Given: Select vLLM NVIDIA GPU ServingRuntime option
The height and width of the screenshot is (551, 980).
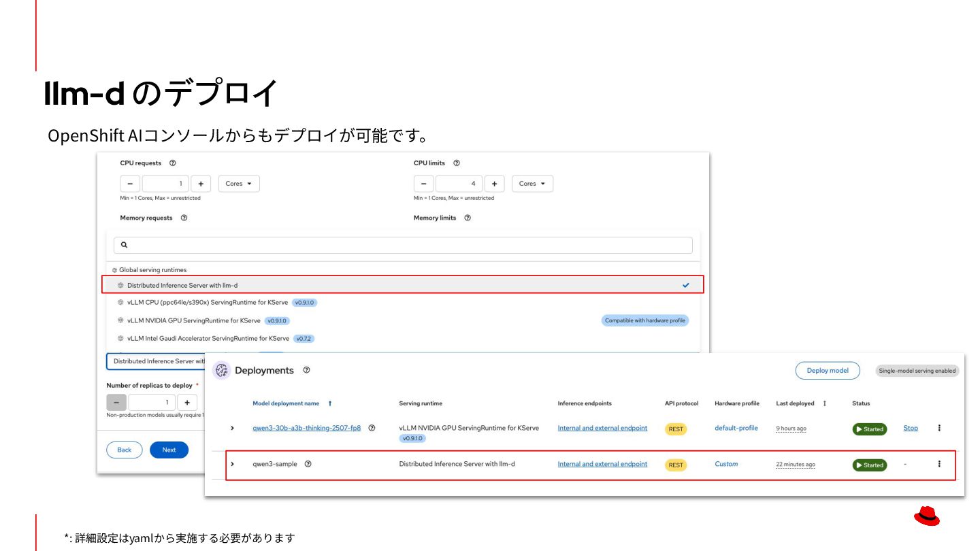Looking at the screenshot, I should coord(403,320).
